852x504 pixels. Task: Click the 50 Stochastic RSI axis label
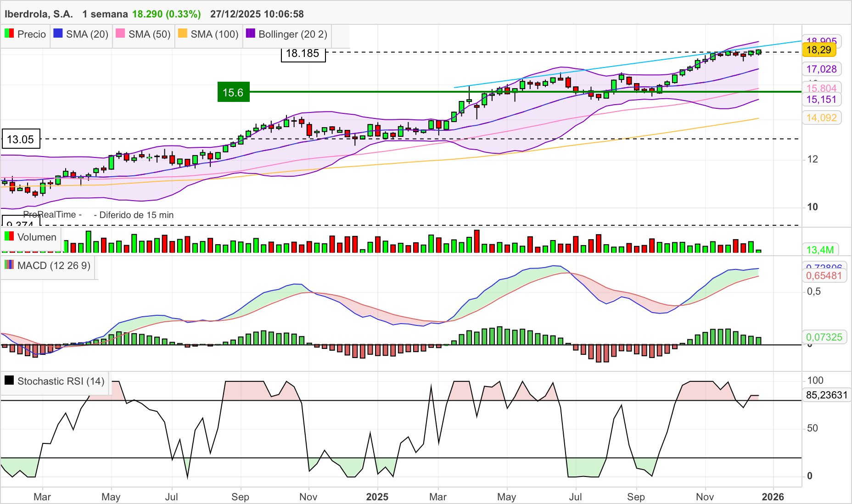coord(813,428)
